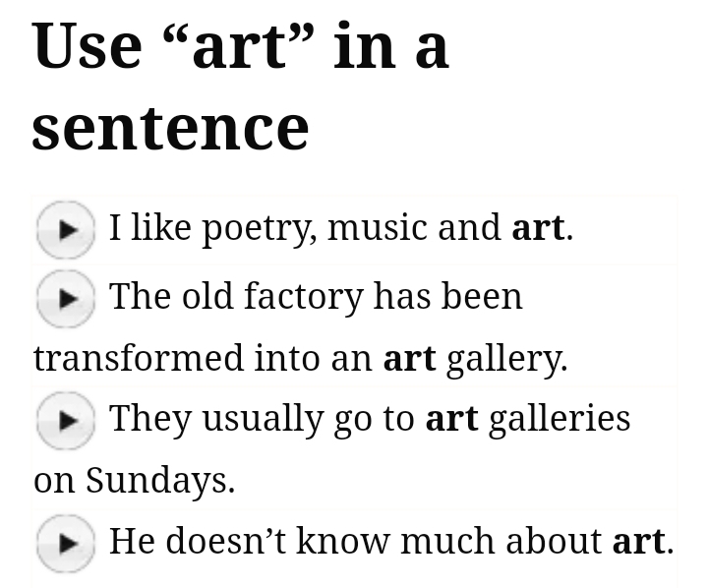Screen dimensions: 708x588
Task: Click the word "sentence" in the heading
Action: pos(170,128)
